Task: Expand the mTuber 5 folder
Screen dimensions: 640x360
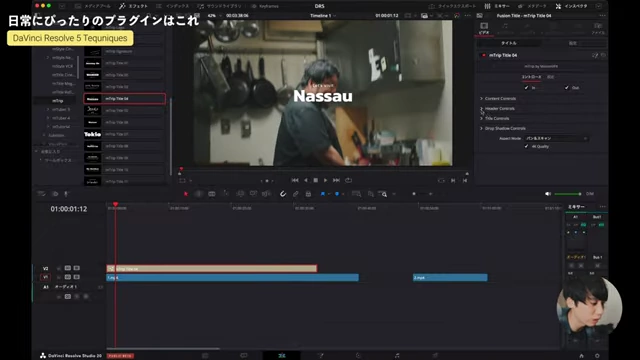Action: pyautogui.click(x=48, y=109)
